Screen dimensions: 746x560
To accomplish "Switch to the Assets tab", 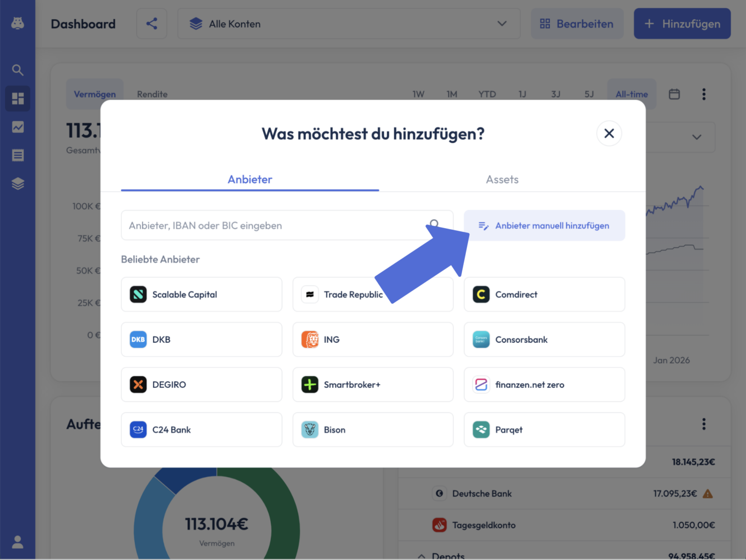I will 502,179.
